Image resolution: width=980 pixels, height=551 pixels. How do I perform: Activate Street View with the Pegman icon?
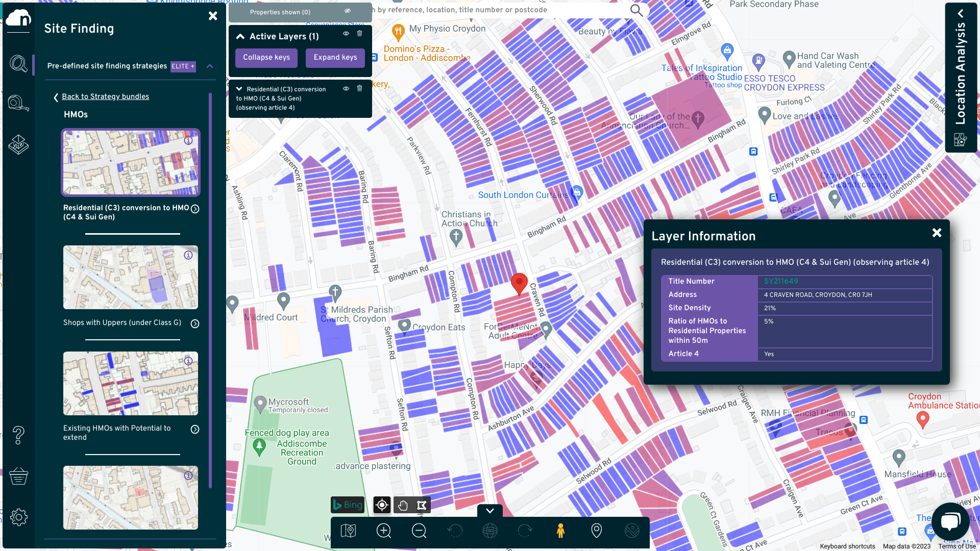pos(560,531)
